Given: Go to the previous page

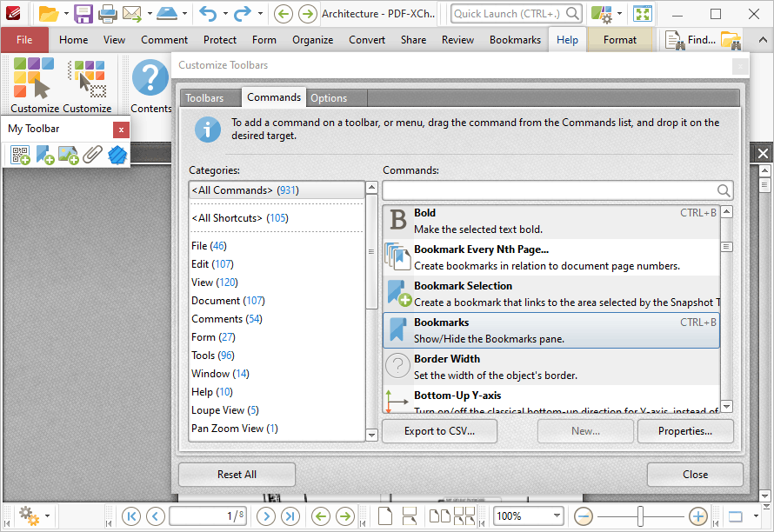Looking at the screenshot, I should click(x=156, y=516).
